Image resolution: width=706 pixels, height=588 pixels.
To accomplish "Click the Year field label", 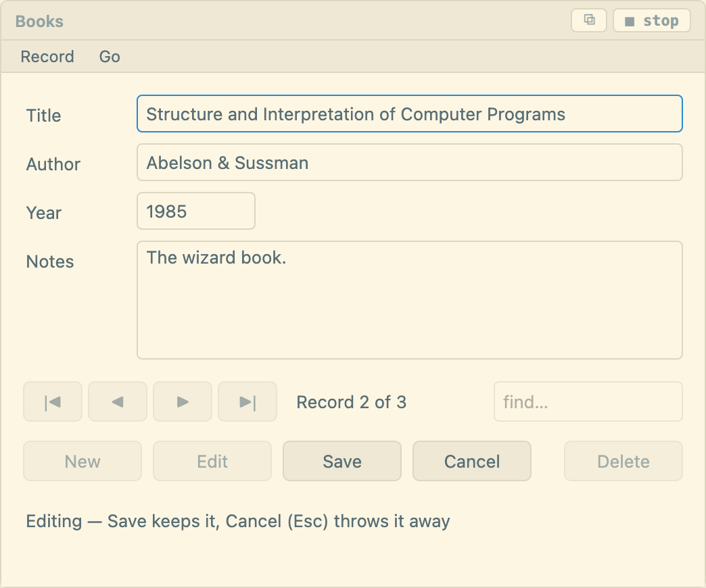I will click(44, 213).
